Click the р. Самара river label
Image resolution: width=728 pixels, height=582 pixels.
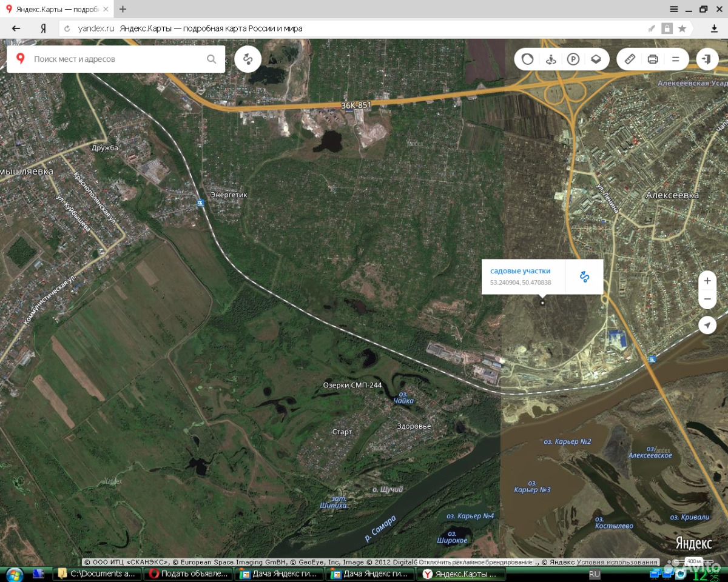tap(380, 529)
